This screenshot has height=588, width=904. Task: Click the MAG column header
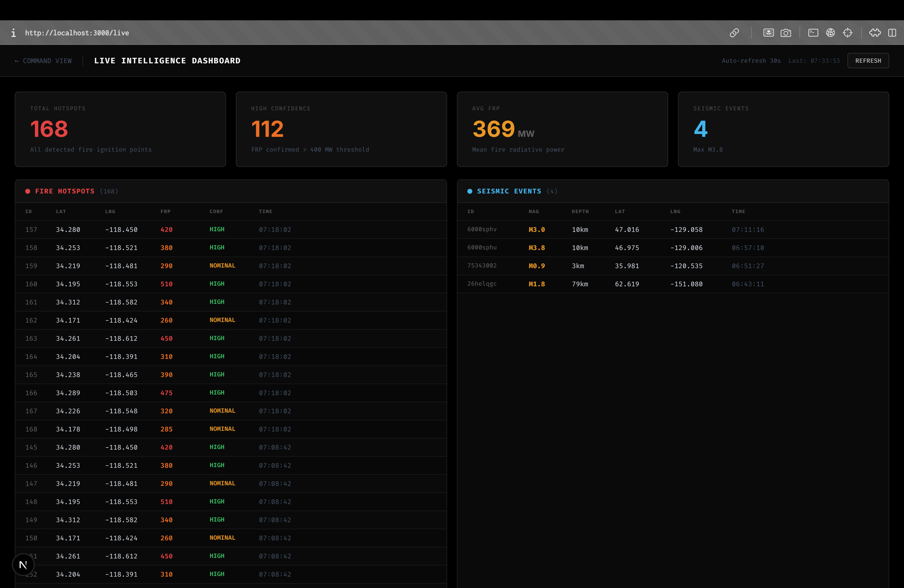point(533,212)
